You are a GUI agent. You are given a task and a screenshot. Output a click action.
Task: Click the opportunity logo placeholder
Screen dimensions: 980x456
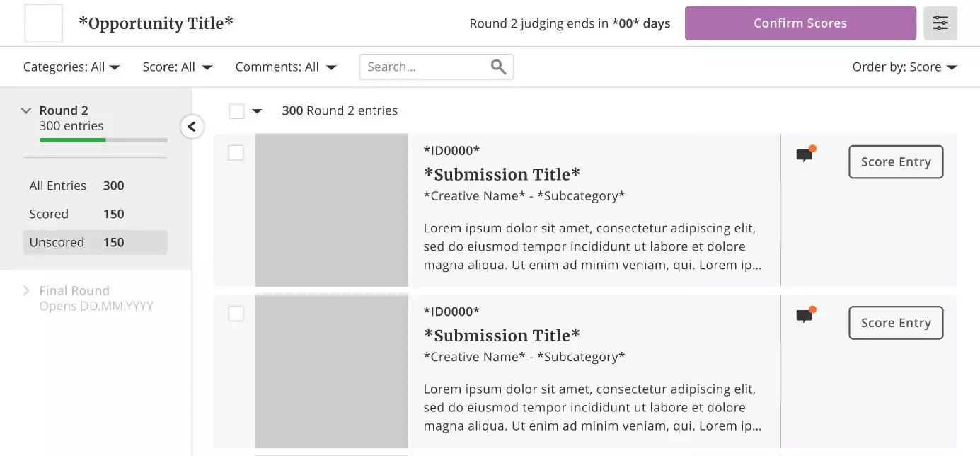44,23
